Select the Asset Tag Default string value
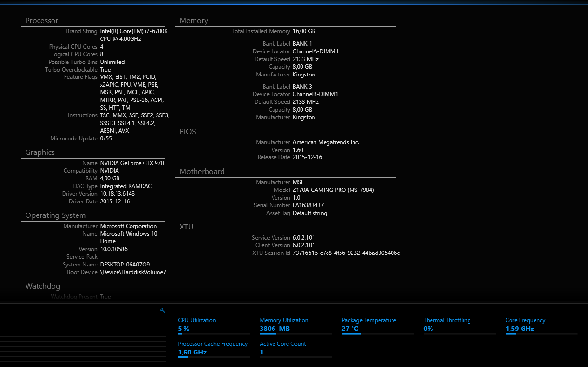This screenshot has height=367, width=588. (x=310, y=213)
